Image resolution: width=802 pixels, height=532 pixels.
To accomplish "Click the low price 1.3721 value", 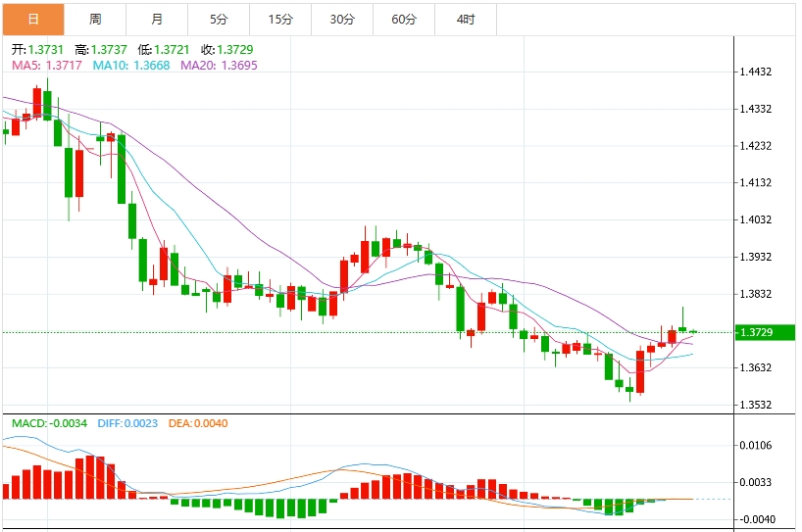I will [x=172, y=50].
